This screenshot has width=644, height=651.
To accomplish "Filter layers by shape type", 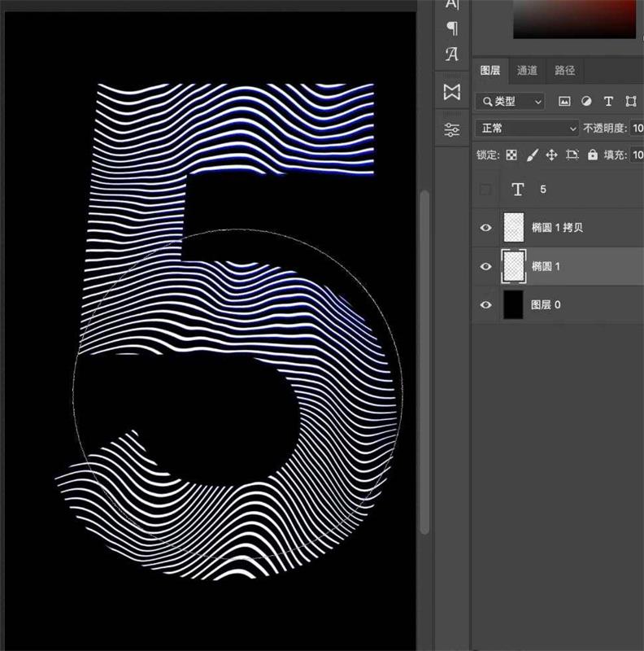I will point(631,101).
